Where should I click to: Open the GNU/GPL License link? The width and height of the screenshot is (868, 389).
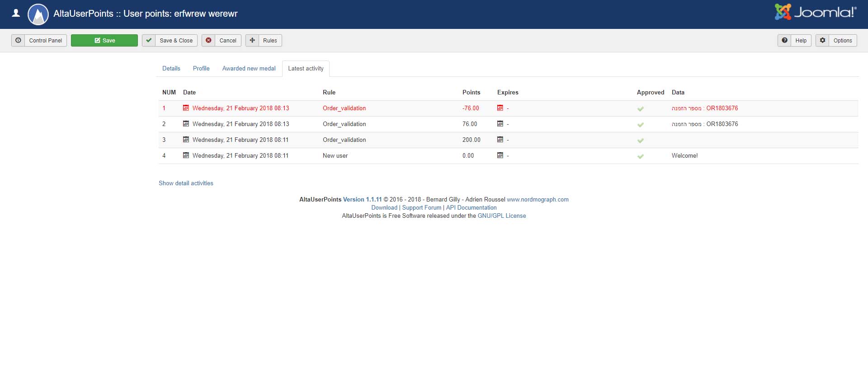click(x=502, y=216)
